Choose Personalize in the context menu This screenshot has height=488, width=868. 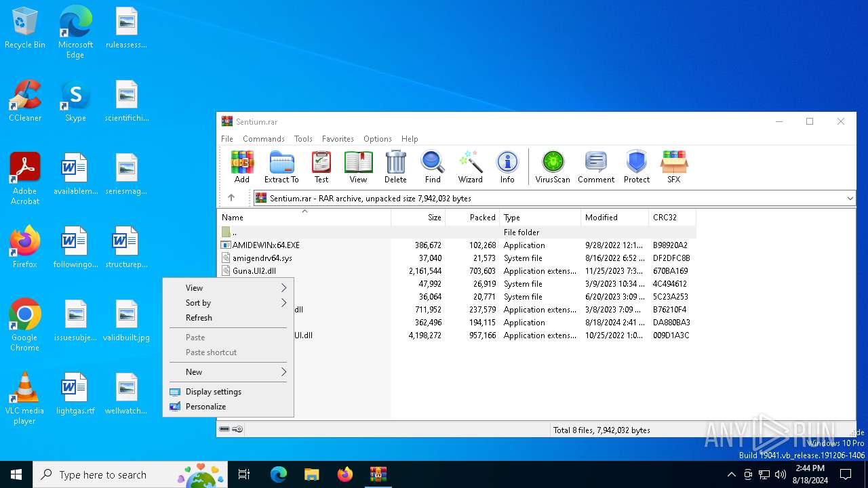click(228, 407)
